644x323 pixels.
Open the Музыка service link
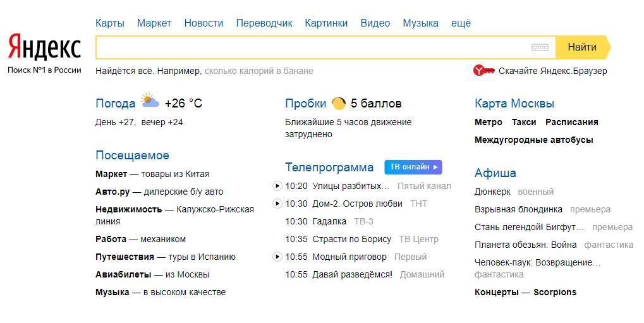pyautogui.click(x=420, y=23)
